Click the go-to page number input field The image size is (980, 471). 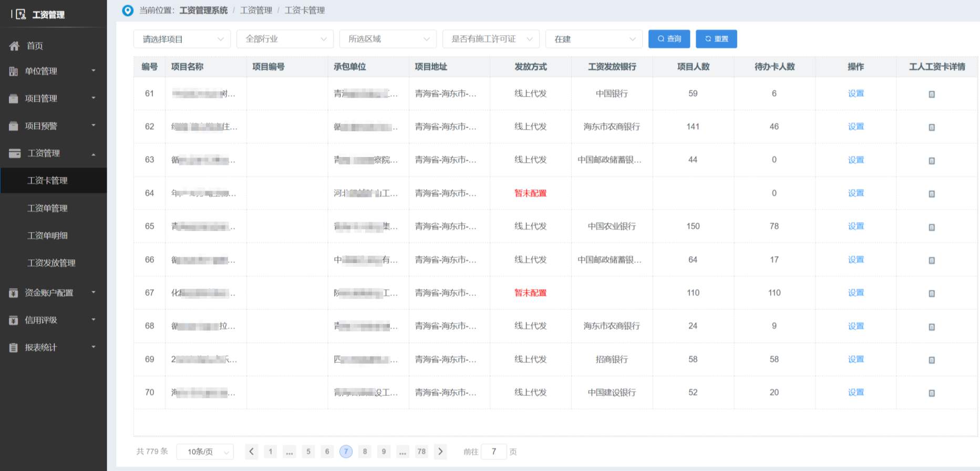coord(493,452)
